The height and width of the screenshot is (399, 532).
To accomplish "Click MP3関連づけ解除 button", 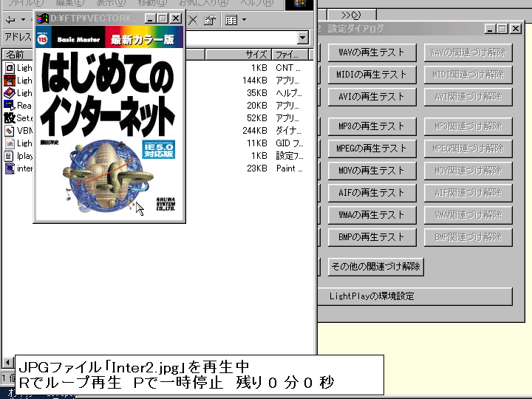I will 468,126.
